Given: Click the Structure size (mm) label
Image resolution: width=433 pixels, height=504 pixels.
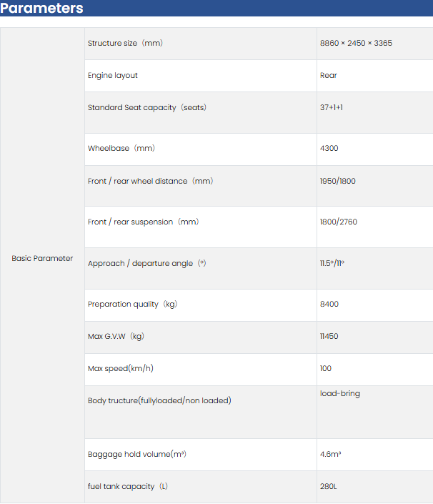Looking at the screenshot, I should [125, 43].
